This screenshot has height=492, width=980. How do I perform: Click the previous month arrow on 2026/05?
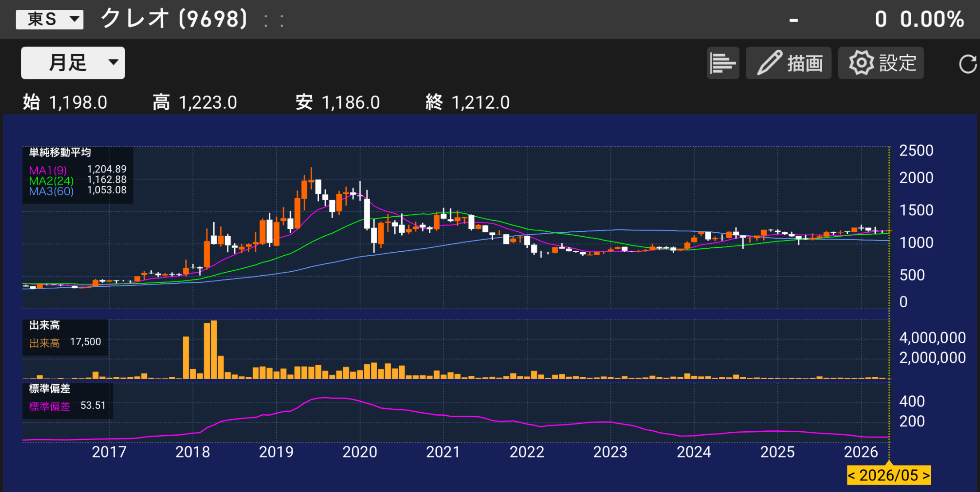[851, 475]
